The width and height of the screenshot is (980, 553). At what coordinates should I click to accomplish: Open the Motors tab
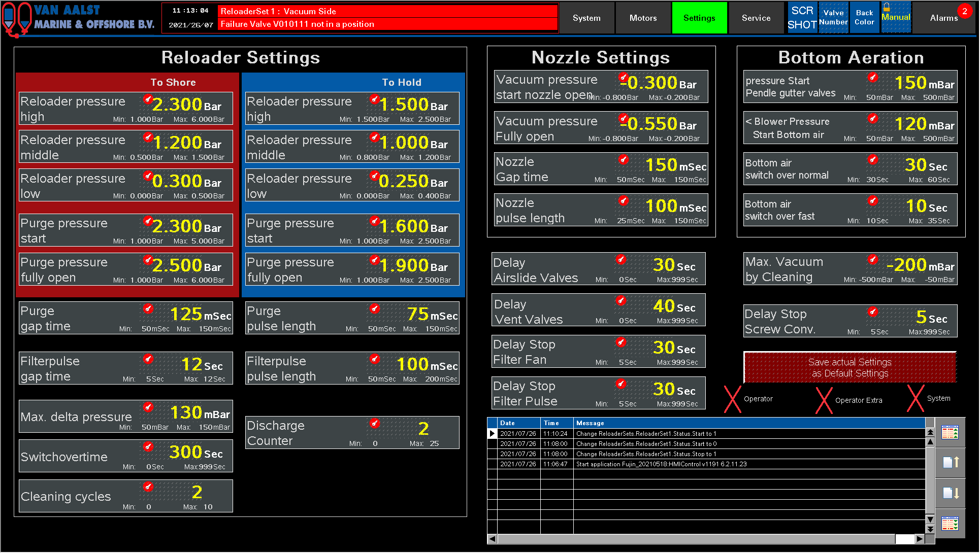(x=643, y=18)
